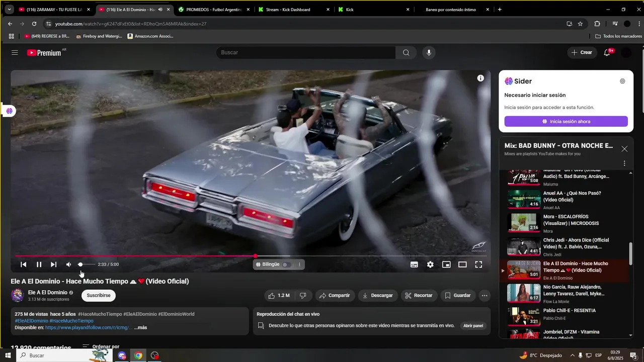Click the search magnifier button
This screenshot has height=362, width=644.
[x=406, y=53]
